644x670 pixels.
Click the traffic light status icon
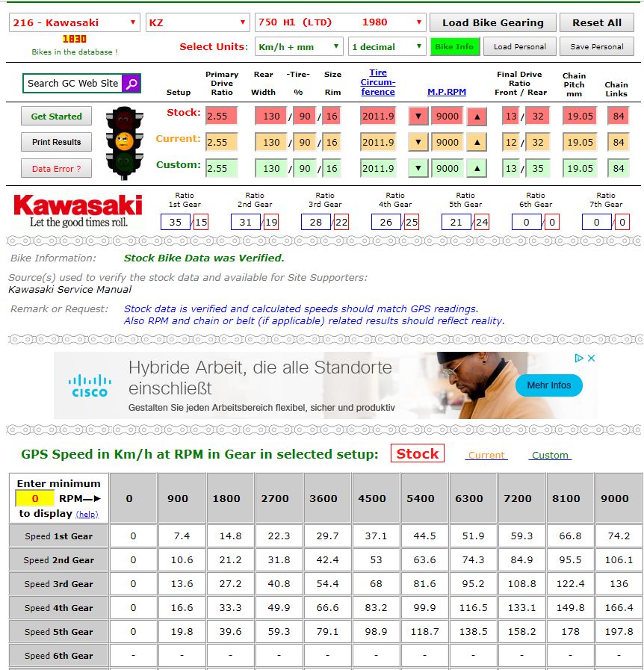tap(124, 143)
